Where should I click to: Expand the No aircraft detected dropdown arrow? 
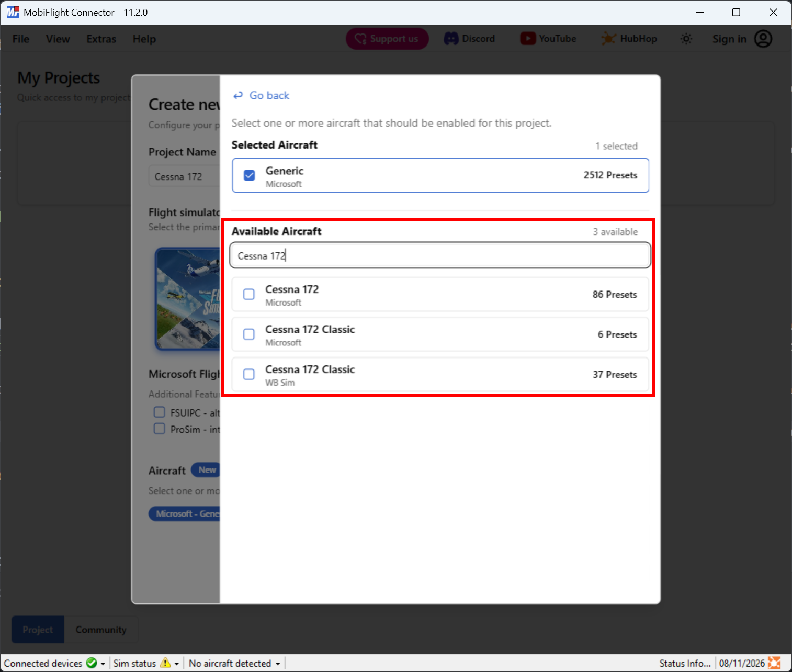(278, 664)
